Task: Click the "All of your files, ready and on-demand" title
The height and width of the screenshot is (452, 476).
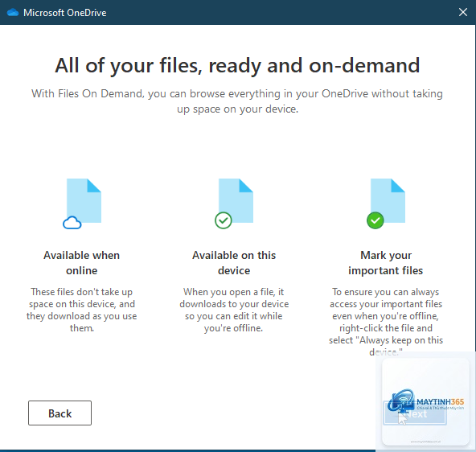Action: pyautogui.click(x=237, y=65)
